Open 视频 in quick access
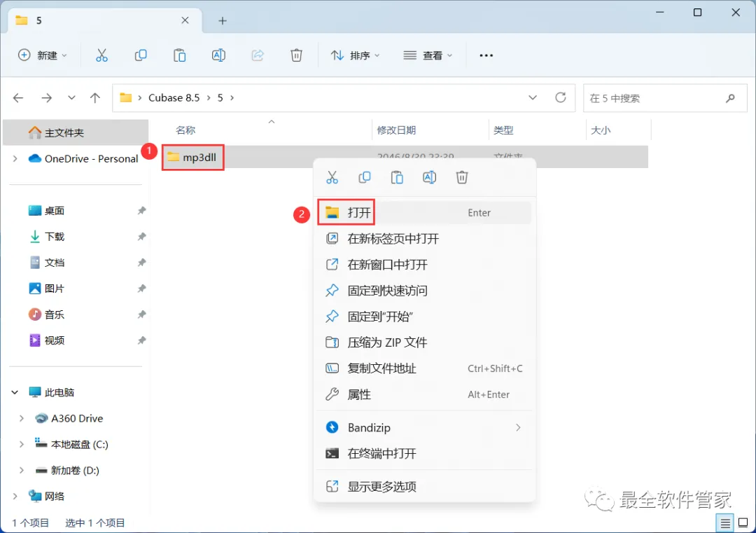 pyautogui.click(x=55, y=341)
